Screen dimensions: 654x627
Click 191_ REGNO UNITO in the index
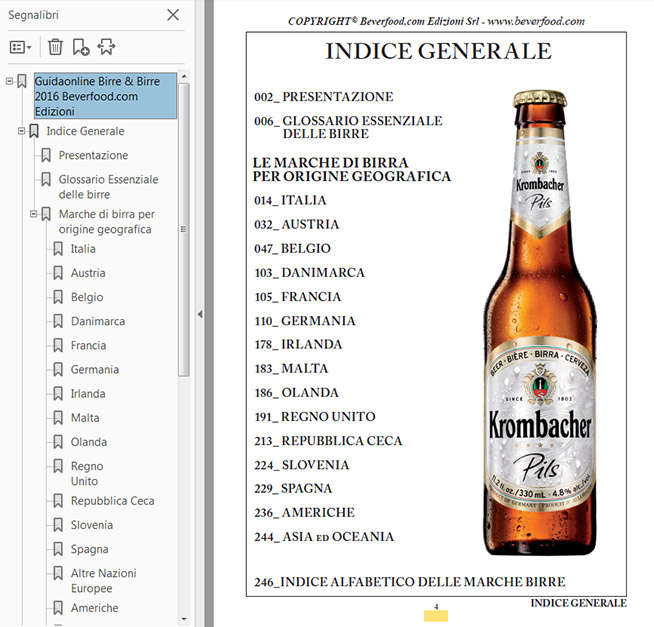pos(315,417)
